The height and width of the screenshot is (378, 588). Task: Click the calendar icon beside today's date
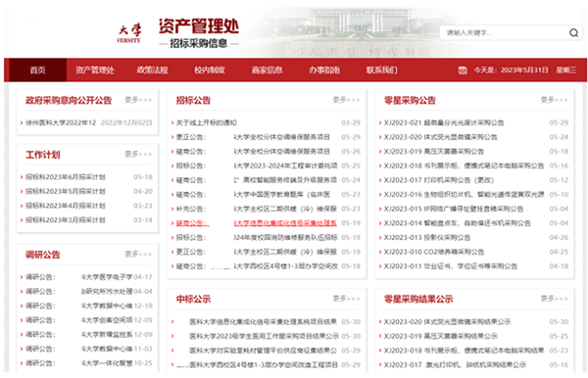coord(463,71)
